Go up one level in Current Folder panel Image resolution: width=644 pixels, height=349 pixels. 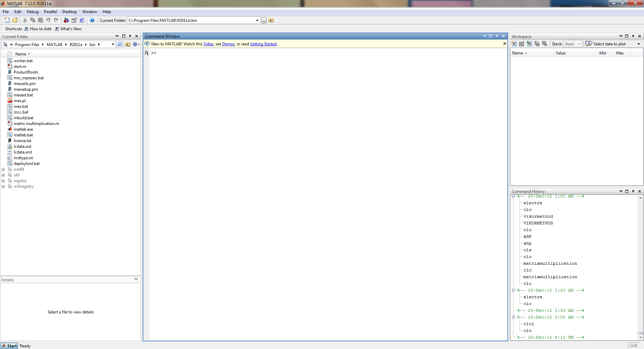pos(128,44)
